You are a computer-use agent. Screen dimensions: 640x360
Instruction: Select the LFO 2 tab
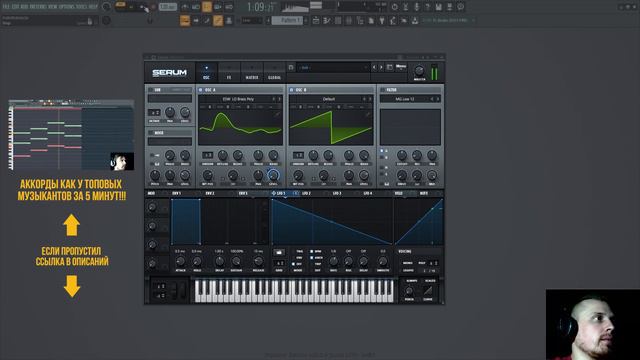pyautogui.click(x=306, y=193)
